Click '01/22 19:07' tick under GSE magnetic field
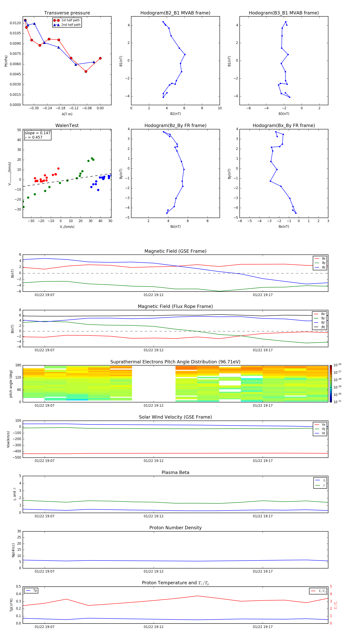Screen dimensions: 351x644 tap(44, 295)
